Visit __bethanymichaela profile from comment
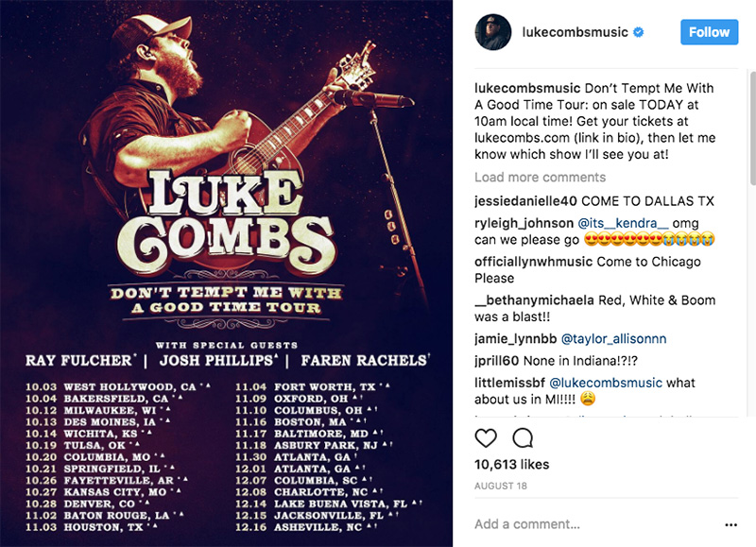Image resolution: width=756 pixels, height=547 pixels. click(534, 300)
